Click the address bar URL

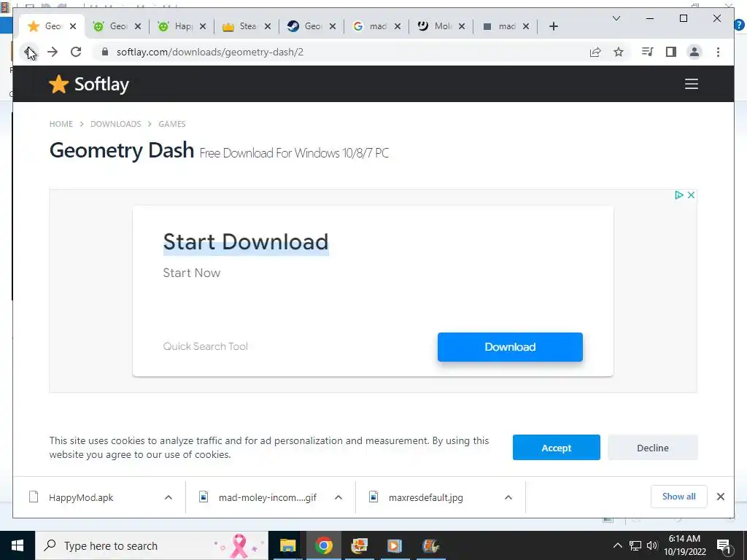210,52
